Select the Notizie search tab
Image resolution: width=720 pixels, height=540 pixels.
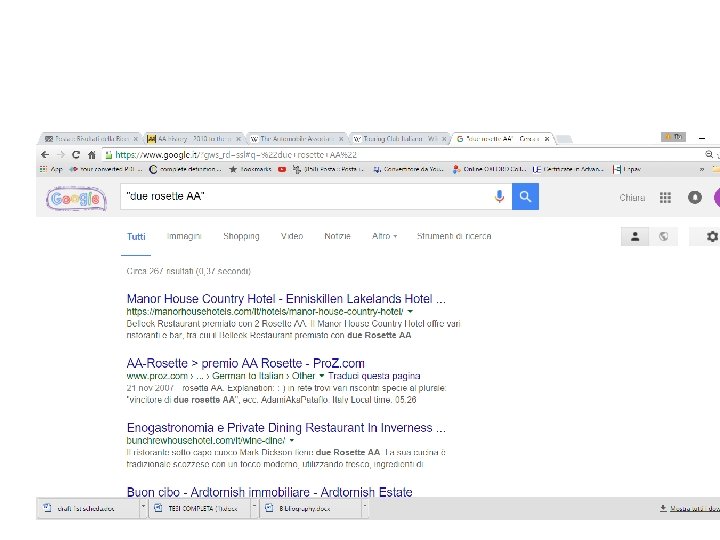[337, 236]
